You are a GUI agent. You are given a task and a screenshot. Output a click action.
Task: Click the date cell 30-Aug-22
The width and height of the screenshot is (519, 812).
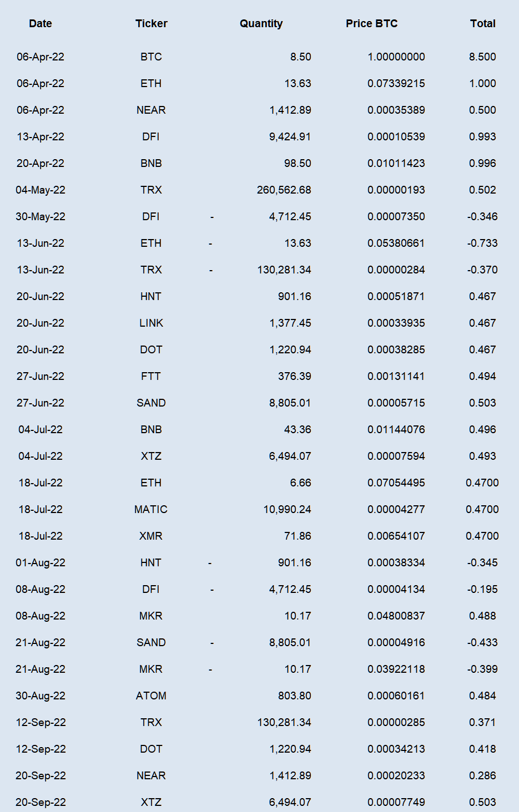click(x=41, y=696)
